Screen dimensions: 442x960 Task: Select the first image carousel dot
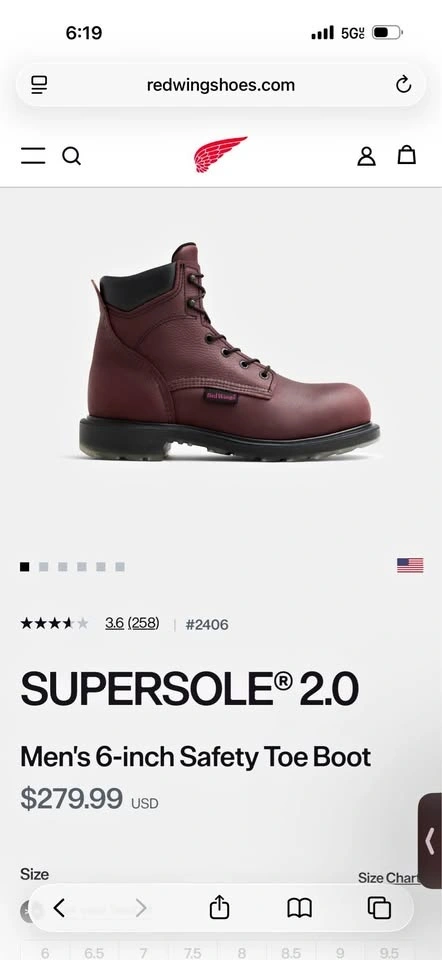tap(24, 567)
